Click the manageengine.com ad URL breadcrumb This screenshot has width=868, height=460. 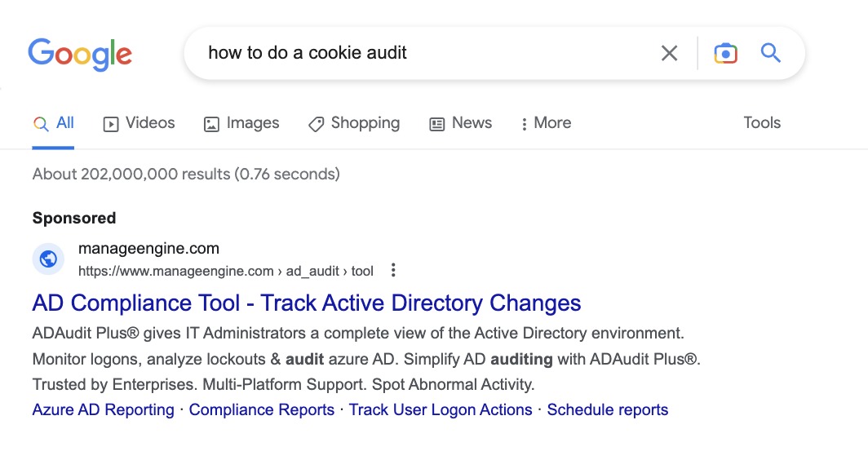pos(225,271)
